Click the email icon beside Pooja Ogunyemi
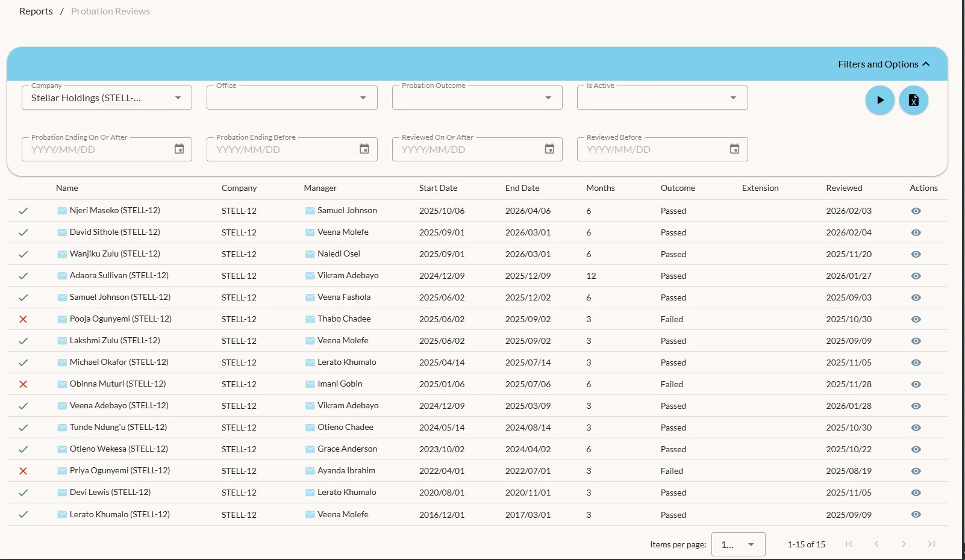965x560 pixels. coord(62,319)
